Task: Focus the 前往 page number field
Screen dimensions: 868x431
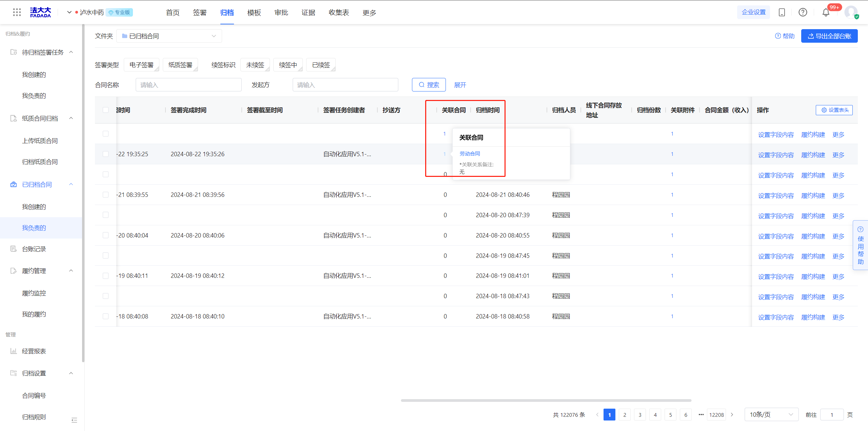Action: [832, 415]
